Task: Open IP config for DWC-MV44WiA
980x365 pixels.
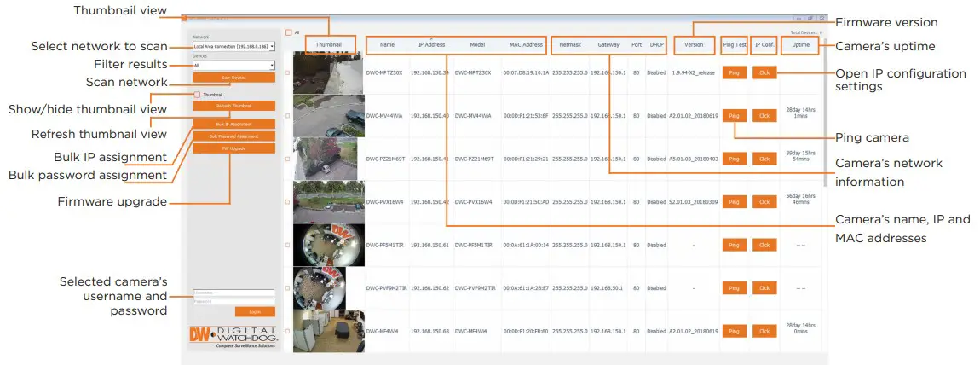Action: [x=764, y=116]
